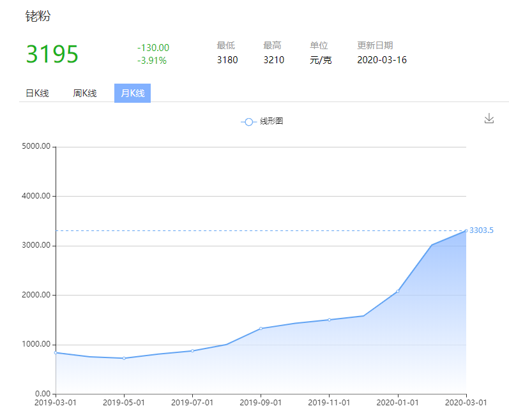
Task: Click the current price 3195
Action: click(x=52, y=54)
